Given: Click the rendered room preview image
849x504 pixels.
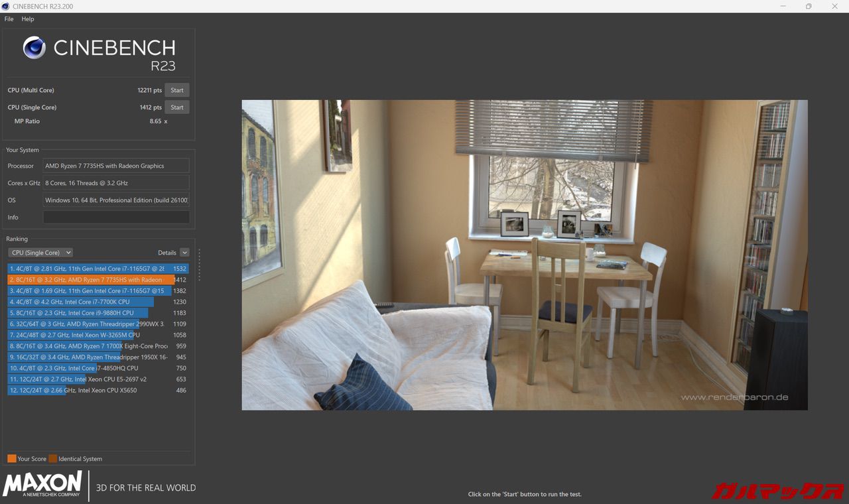Looking at the screenshot, I should pyautogui.click(x=524, y=255).
